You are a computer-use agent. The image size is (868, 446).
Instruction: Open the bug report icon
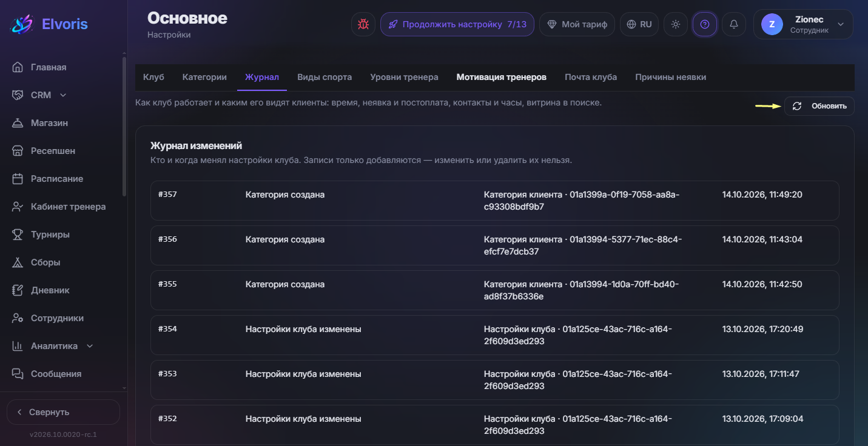pos(363,24)
